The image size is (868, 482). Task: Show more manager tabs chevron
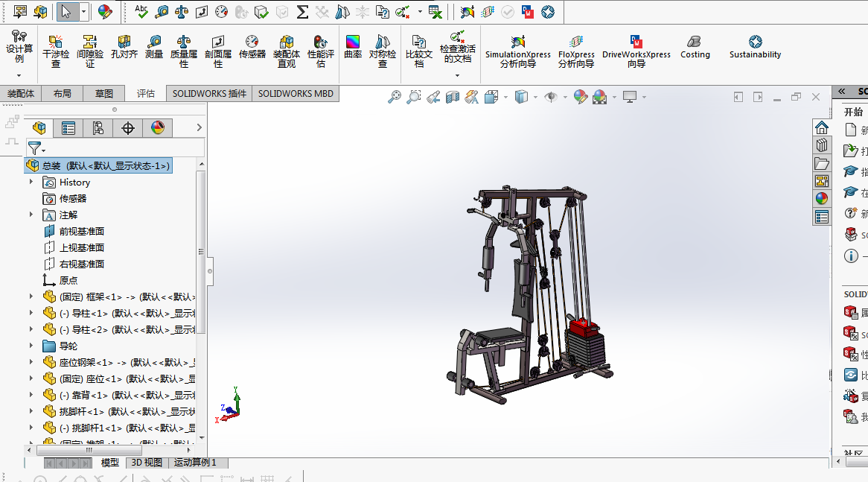(200, 128)
